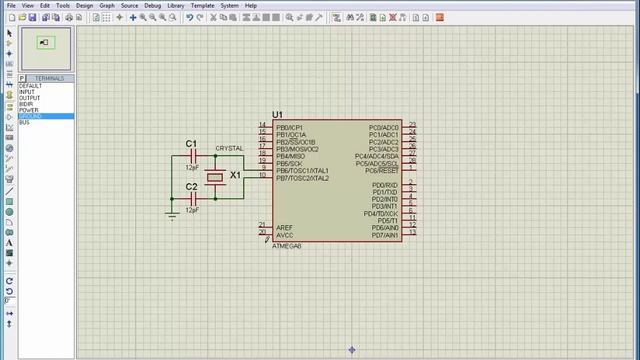View bill of materials report
This screenshot has height=360, width=640.
point(416,18)
